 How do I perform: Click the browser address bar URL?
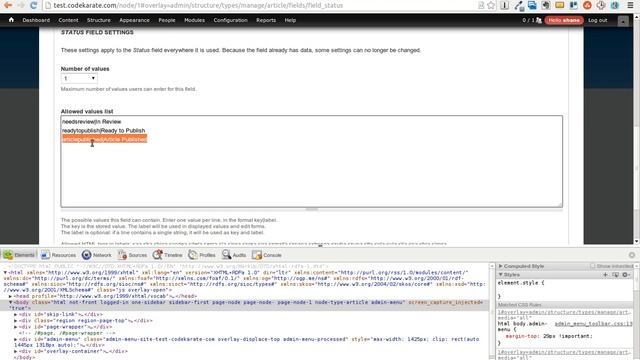pyautogui.click(x=198, y=5)
